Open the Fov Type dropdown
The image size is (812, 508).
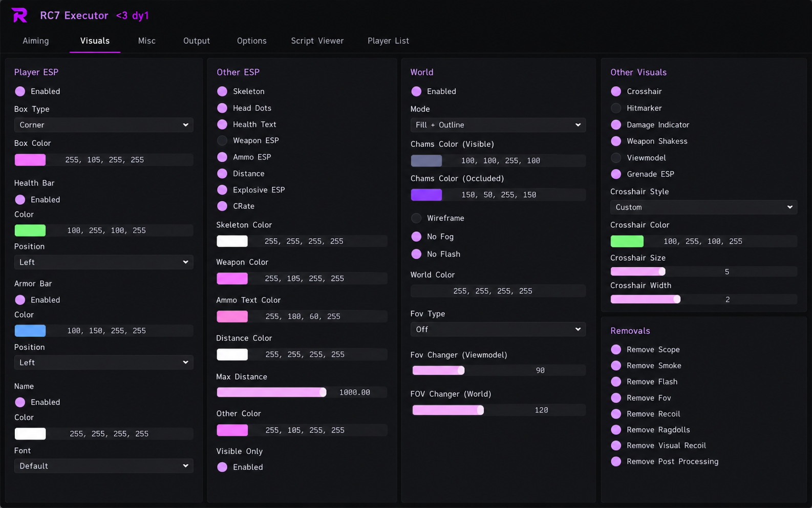pos(498,329)
